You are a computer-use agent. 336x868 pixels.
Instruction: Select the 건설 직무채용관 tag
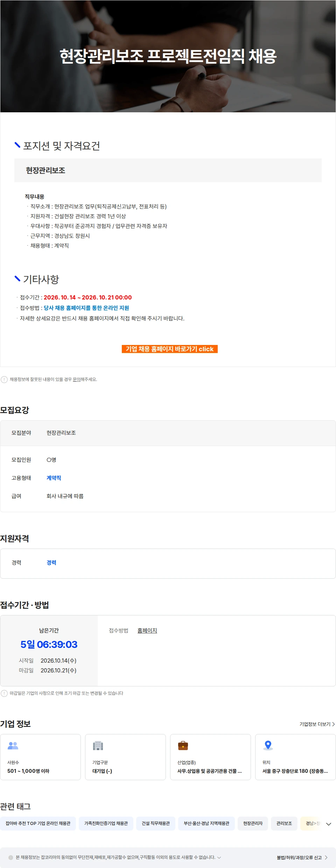point(156,824)
